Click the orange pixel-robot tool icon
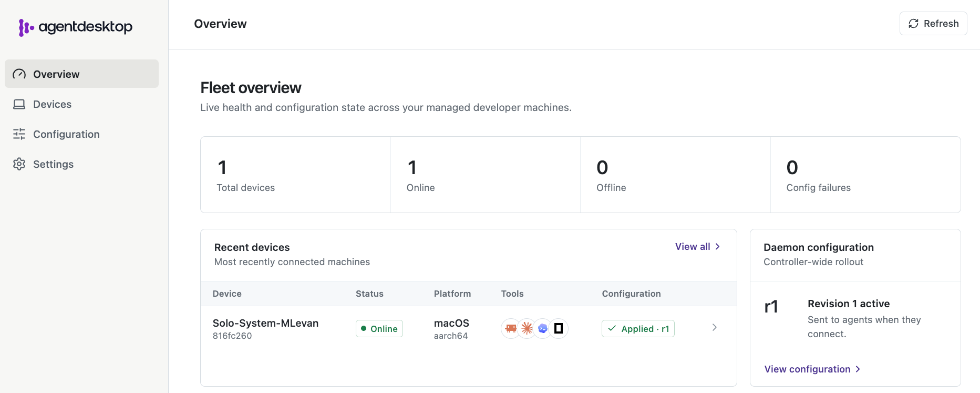Screen dimensions: 980x393 coord(511,329)
